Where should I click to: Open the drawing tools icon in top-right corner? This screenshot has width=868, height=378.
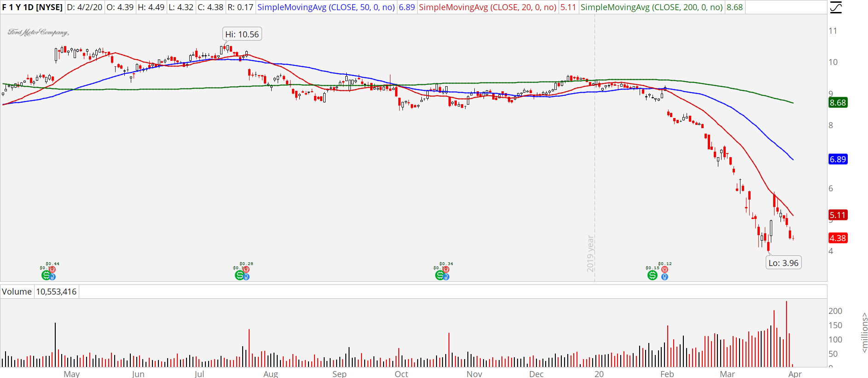pyautogui.click(x=836, y=7)
